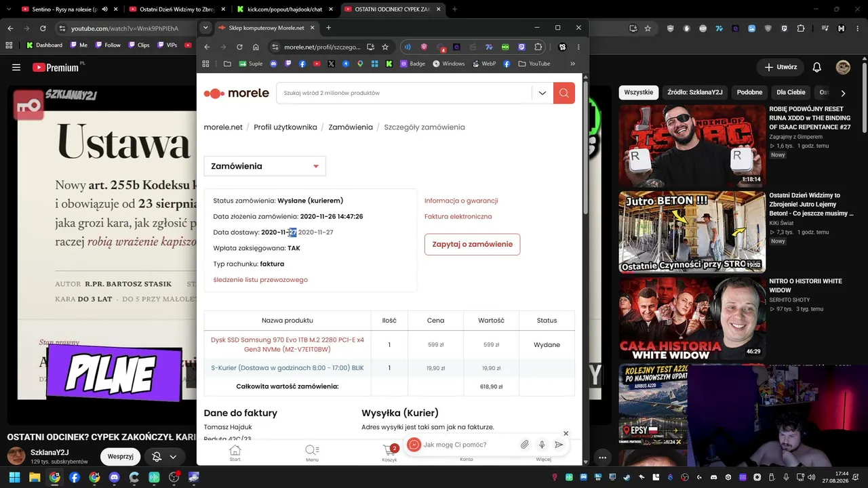Open the X bookmark in morele window
The width and height of the screenshot is (868, 488).
pyautogui.click(x=331, y=64)
